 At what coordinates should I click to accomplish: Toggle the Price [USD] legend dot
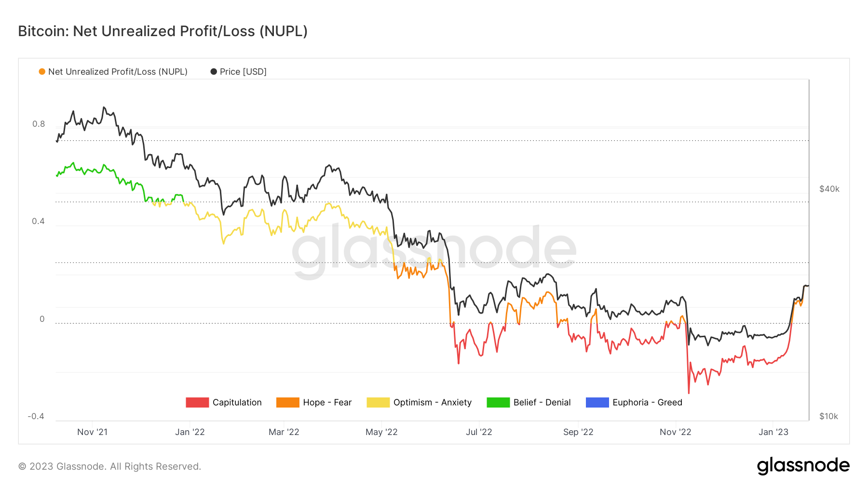[x=214, y=72]
